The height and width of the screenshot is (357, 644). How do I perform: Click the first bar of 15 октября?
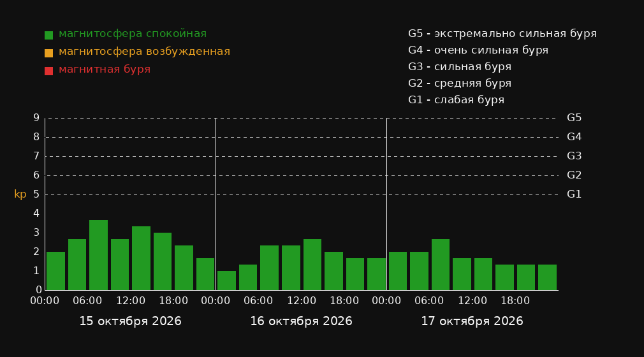click(x=56, y=271)
